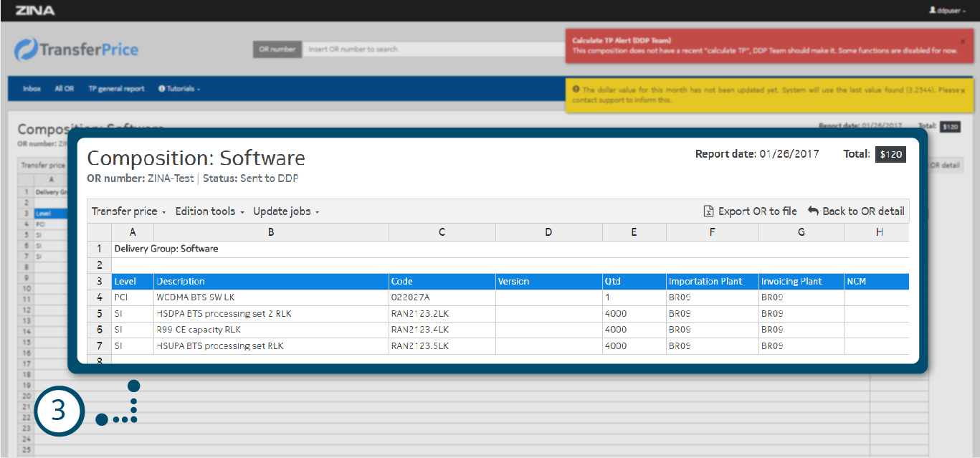
Task: Click the ZINA brand logo
Action: pos(35,11)
